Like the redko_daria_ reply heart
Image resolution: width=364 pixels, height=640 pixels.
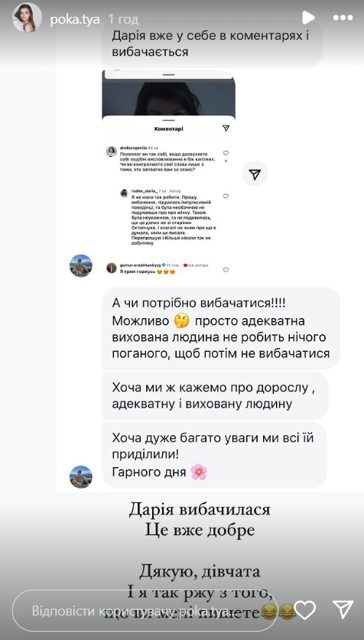226,196
